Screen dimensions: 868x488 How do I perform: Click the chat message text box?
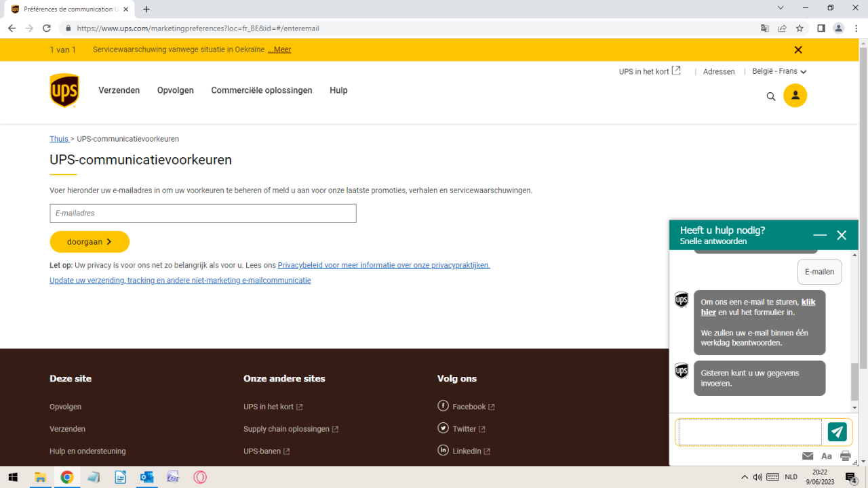tap(749, 432)
